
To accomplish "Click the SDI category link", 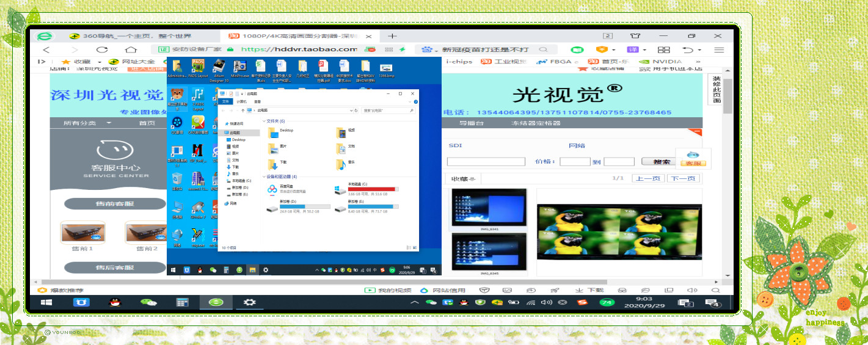I will (x=455, y=146).
